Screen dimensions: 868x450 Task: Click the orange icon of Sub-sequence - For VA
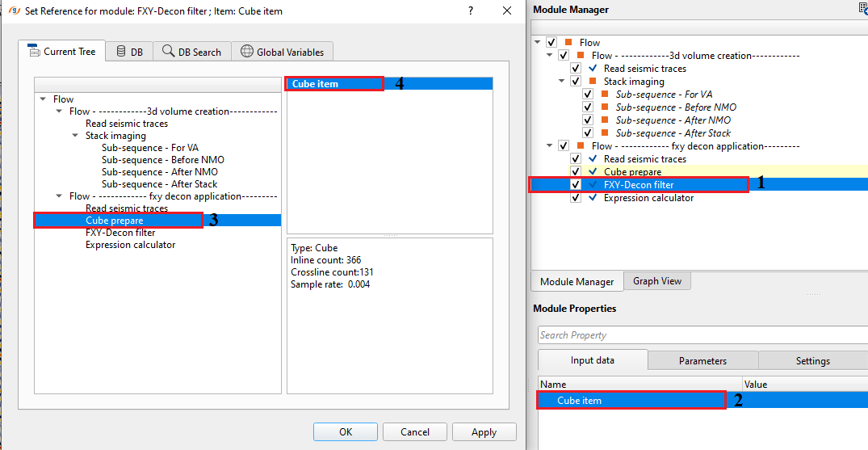point(606,95)
